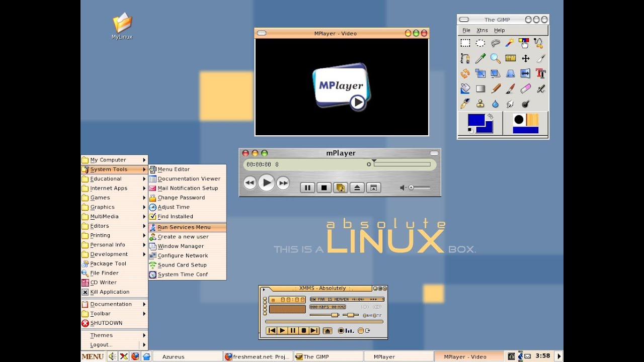Image resolution: width=644 pixels, height=362 pixels.
Task: Open the GIMP Xtns menu
Action: tap(482, 30)
